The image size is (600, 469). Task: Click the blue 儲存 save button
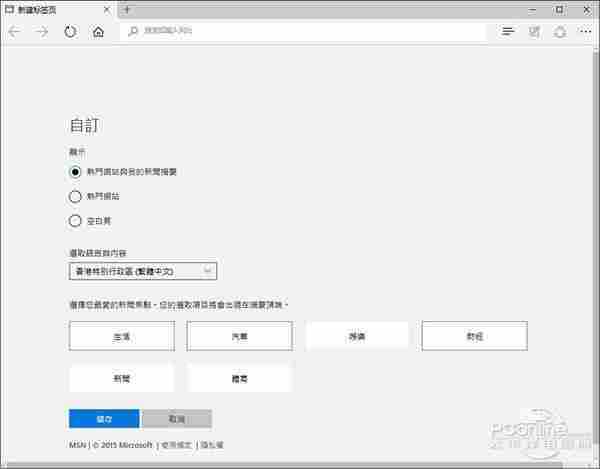104,419
